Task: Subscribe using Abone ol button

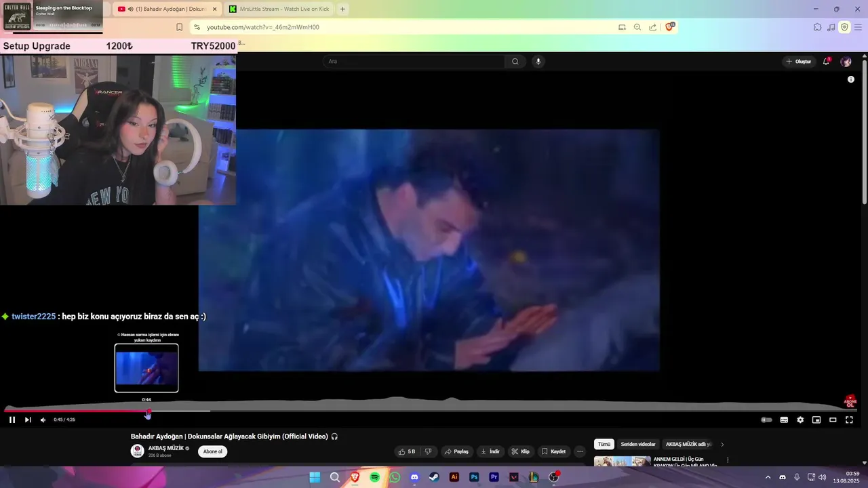Action: click(x=213, y=451)
